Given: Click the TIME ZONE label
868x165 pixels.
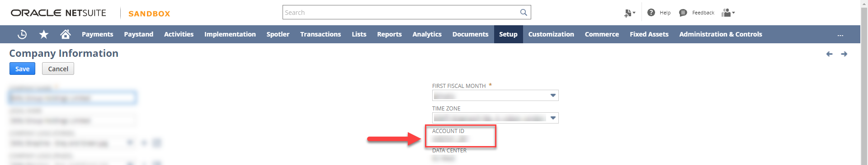Looking at the screenshot, I should 446,108.
